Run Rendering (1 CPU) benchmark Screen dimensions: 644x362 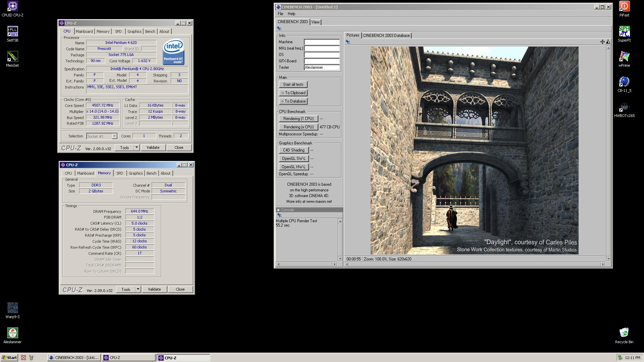pyautogui.click(x=298, y=119)
